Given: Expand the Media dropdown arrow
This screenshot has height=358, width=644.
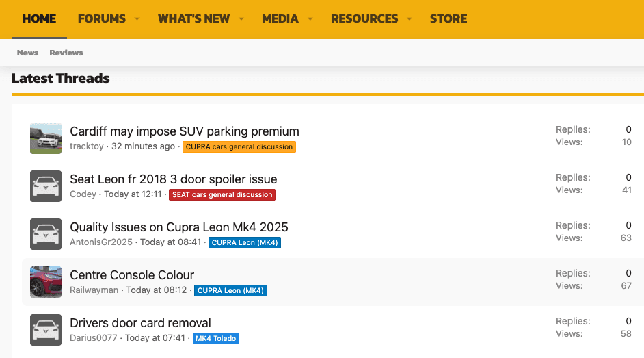Looking at the screenshot, I should coord(310,19).
